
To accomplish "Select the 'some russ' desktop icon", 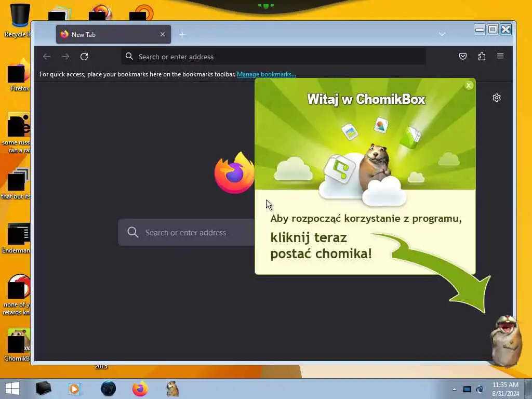I will pos(17,133).
